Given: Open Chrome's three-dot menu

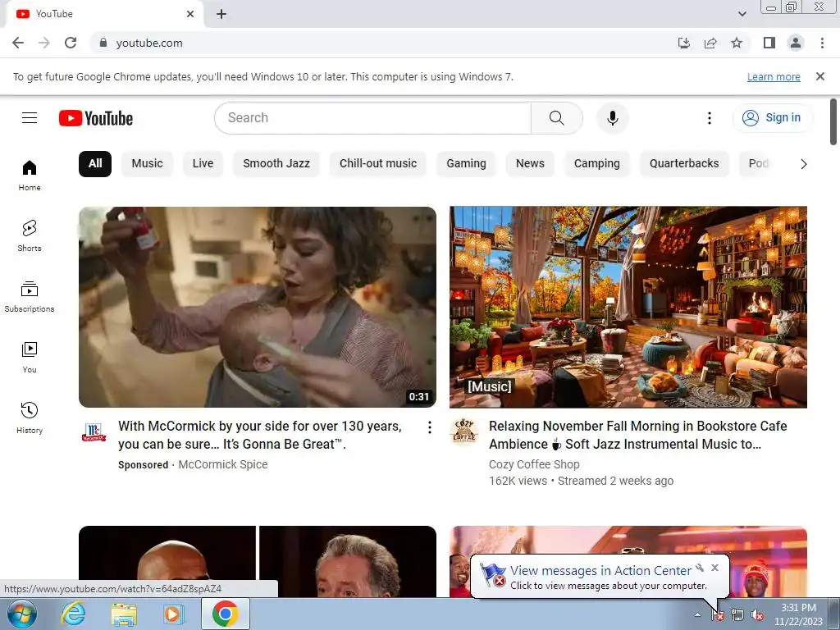Looking at the screenshot, I should point(822,43).
